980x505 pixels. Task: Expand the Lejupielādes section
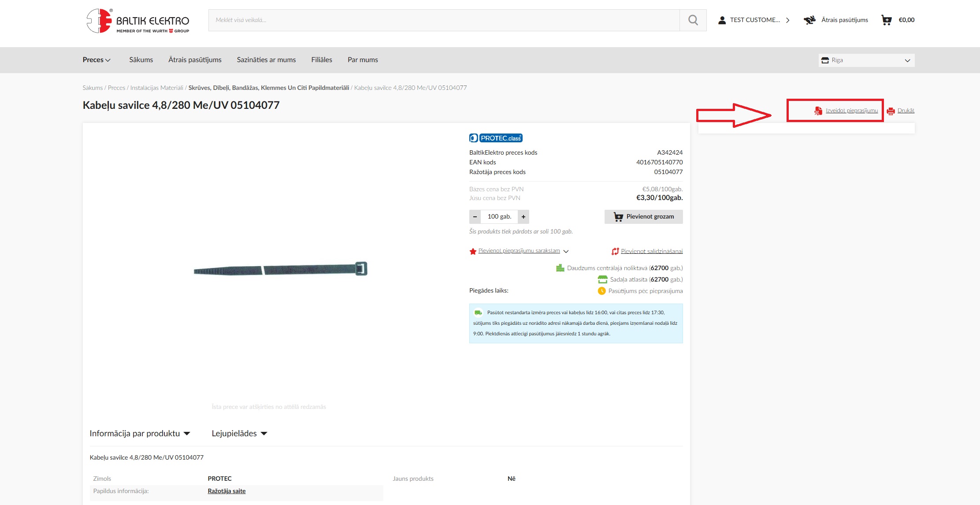click(239, 434)
